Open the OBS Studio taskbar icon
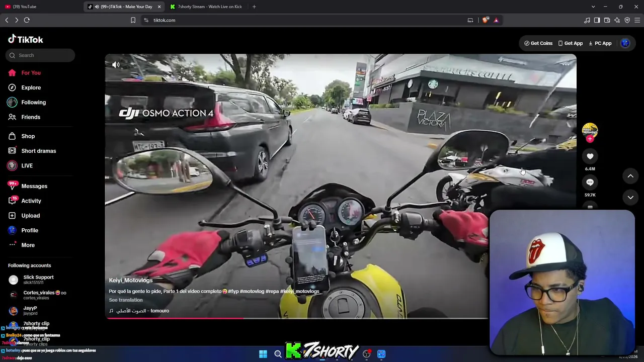This screenshot has height=362, width=644. pyautogui.click(x=367, y=354)
